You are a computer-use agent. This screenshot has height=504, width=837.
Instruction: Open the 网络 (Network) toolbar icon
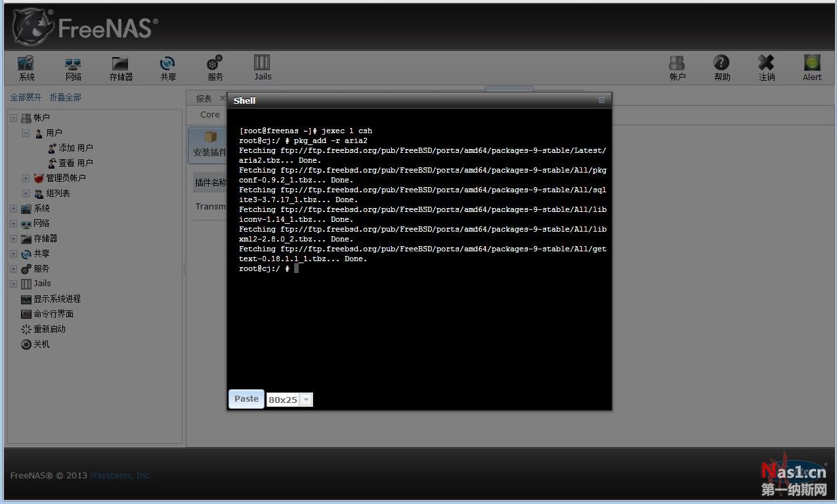[x=74, y=68]
